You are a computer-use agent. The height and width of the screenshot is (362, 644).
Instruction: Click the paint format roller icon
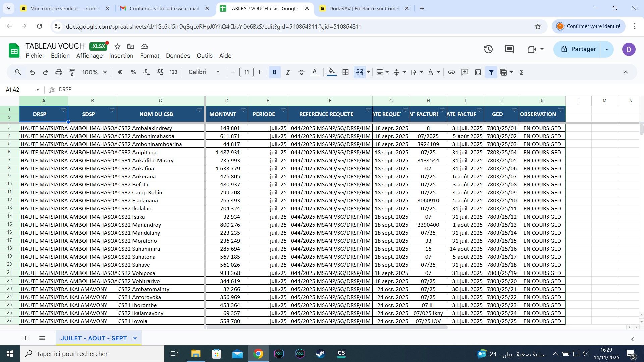pos(72,72)
